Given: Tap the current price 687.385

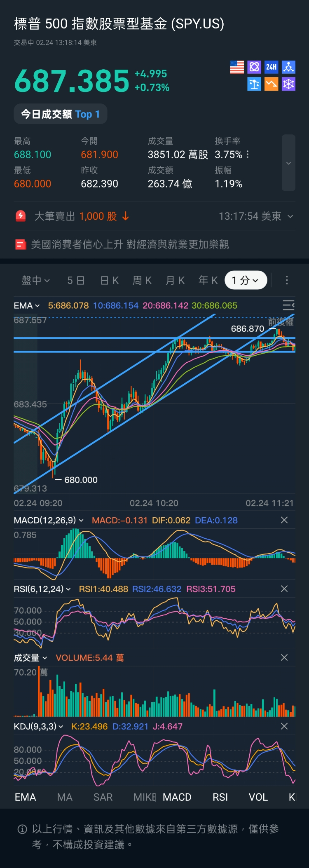Looking at the screenshot, I should (x=72, y=81).
